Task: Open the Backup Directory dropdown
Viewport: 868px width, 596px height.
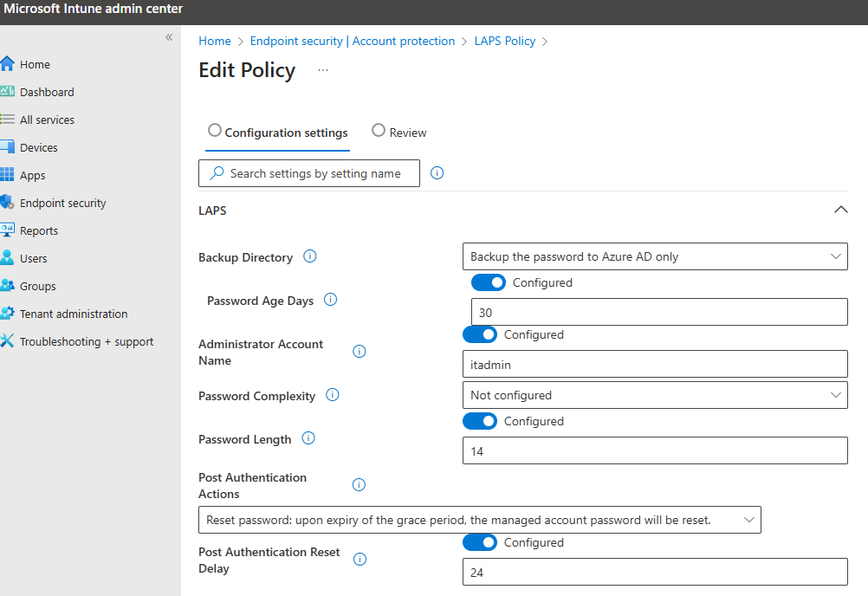Action: [x=654, y=256]
